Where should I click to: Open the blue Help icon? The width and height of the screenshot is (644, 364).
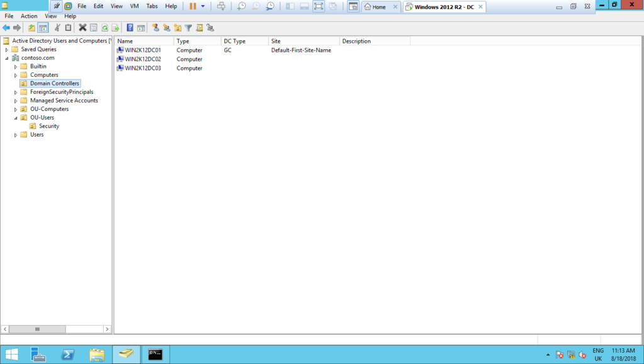130,28
